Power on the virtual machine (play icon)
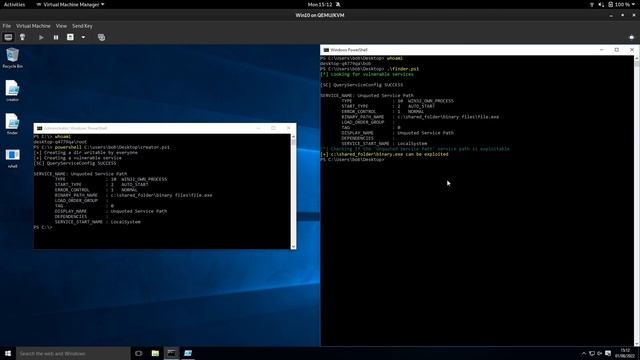The width and height of the screenshot is (640, 360). (x=41, y=37)
